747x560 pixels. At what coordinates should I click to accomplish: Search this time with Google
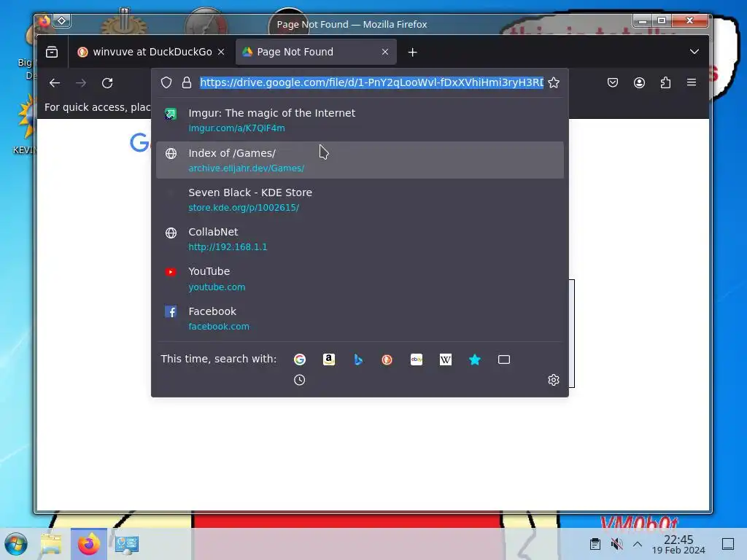300,359
